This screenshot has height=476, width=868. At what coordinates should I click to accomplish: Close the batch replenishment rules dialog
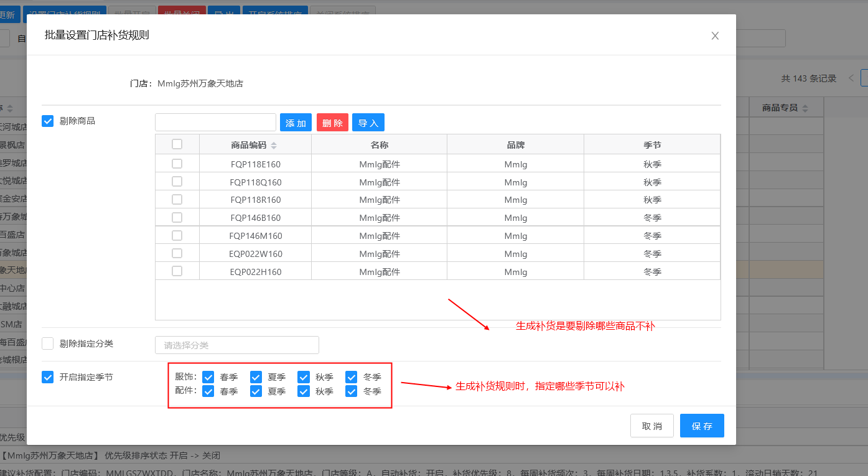(x=715, y=36)
